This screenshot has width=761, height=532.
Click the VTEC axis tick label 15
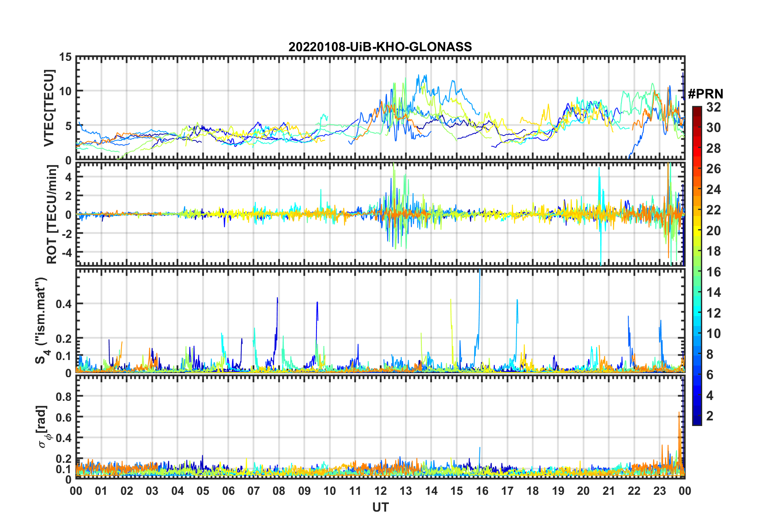click(x=65, y=57)
